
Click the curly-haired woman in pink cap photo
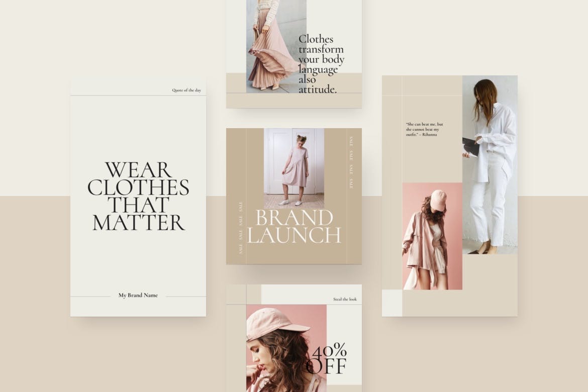point(281,347)
